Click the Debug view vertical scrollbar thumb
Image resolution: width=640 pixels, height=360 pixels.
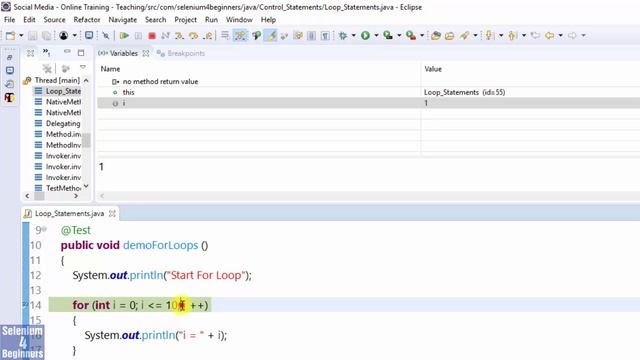pyautogui.click(x=86, y=140)
